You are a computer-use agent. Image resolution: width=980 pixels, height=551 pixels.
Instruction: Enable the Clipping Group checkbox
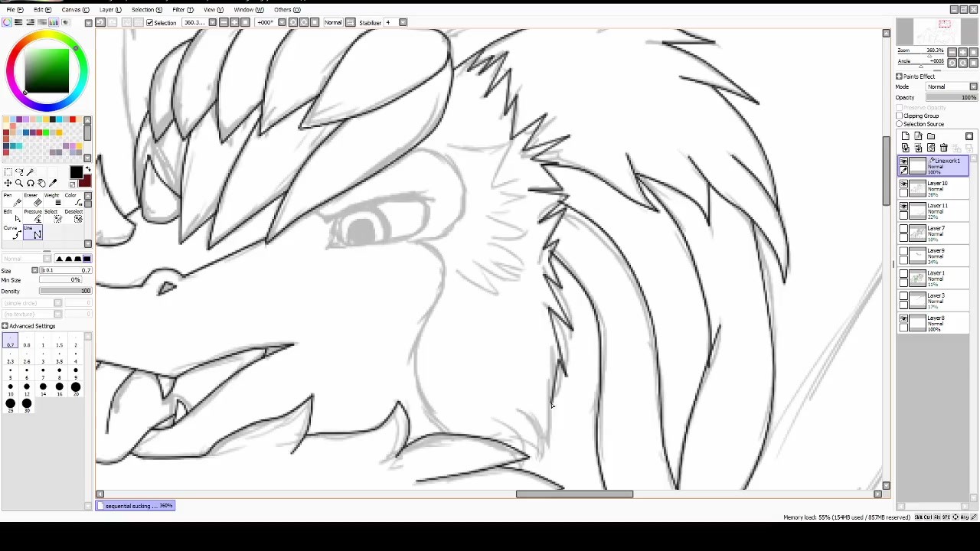click(x=900, y=116)
